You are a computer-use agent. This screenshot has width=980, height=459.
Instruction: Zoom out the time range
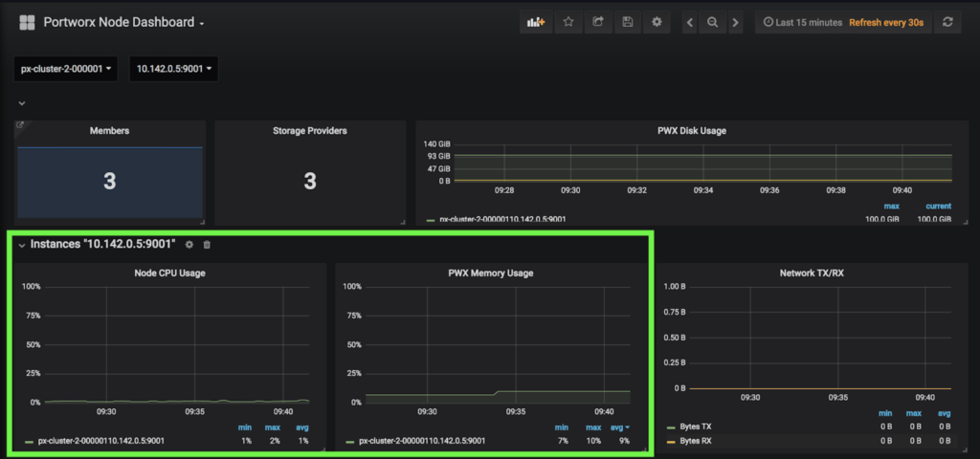pos(712,22)
